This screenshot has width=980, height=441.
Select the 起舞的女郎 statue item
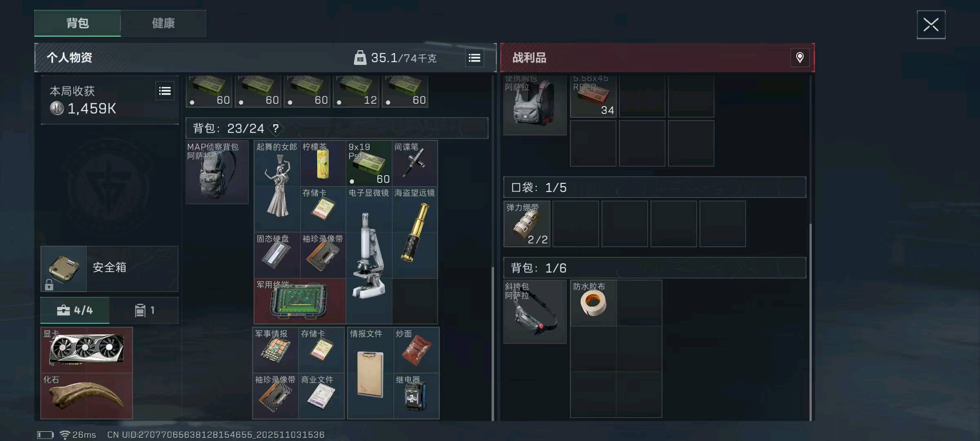tap(277, 186)
